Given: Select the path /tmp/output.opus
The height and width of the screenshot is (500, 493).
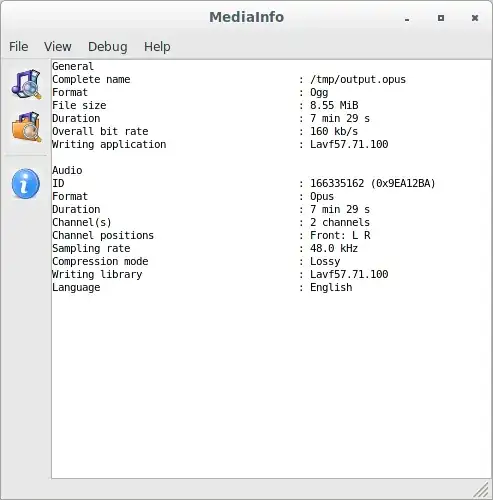Looking at the screenshot, I should [x=358, y=79].
